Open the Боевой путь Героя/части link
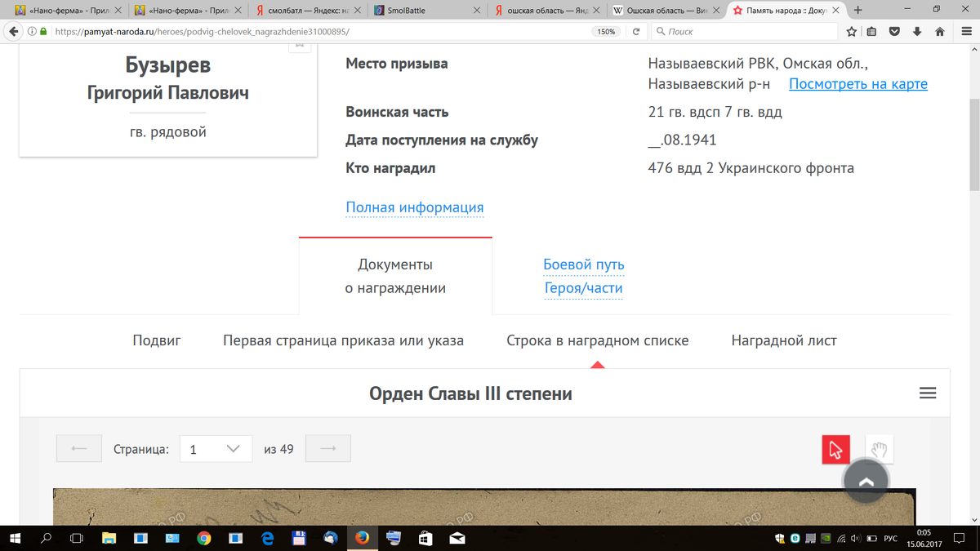Screen dimensions: 980x551 (x=584, y=276)
